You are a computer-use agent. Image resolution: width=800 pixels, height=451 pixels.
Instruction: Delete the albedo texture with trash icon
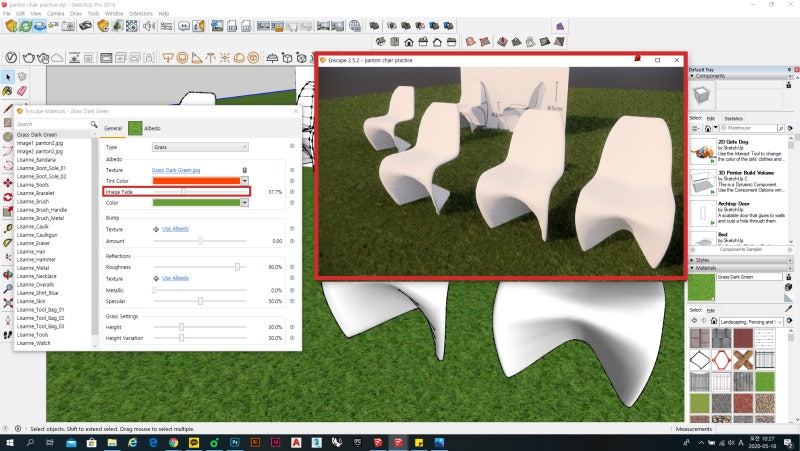244,170
